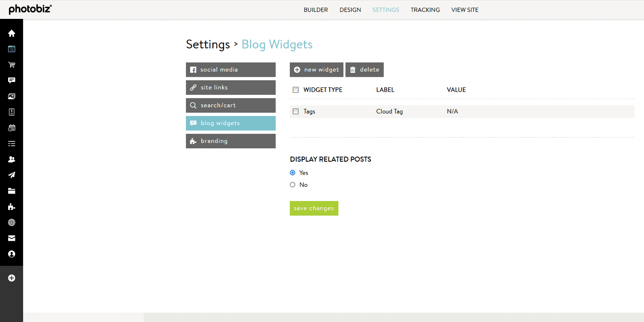Open the shopping cart (ecommerce) sidebar icon
644x322 pixels.
click(11, 64)
